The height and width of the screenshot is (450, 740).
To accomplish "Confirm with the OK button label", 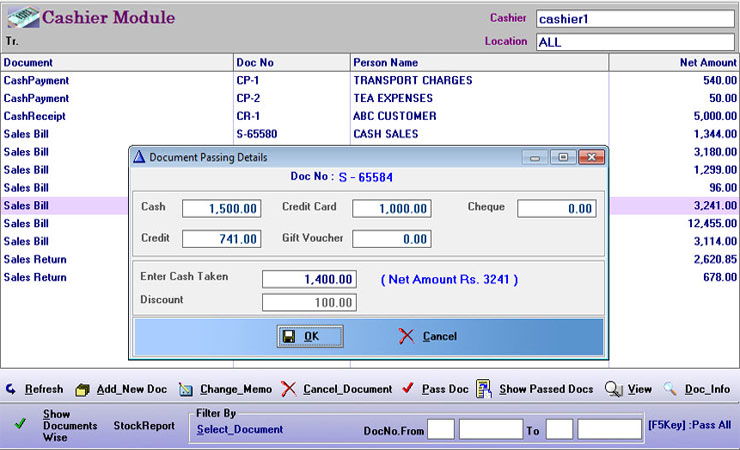I will coord(311,336).
